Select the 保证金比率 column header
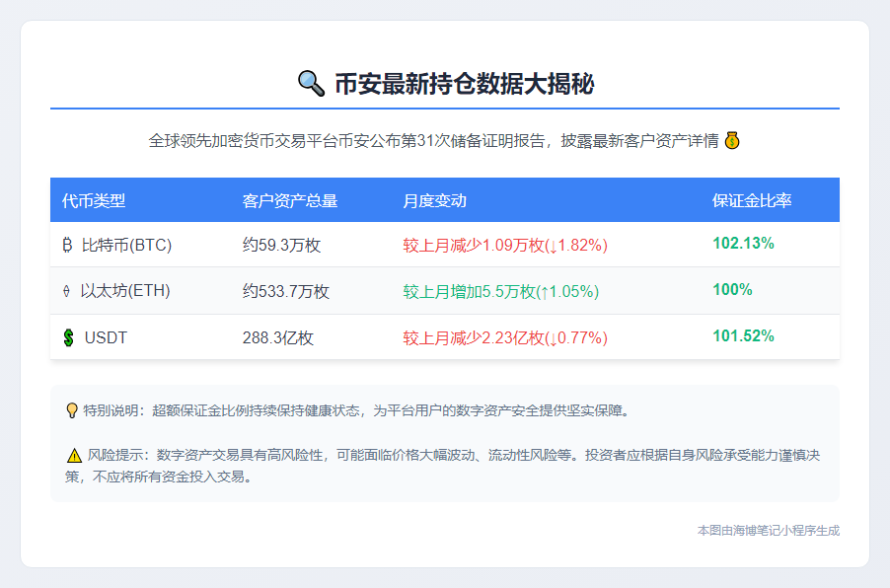Image resolution: width=890 pixels, height=588 pixels. (752, 200)
